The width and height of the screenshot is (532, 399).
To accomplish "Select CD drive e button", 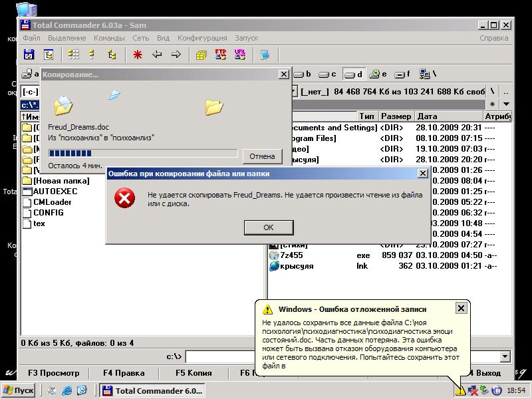I will (378, 74).
